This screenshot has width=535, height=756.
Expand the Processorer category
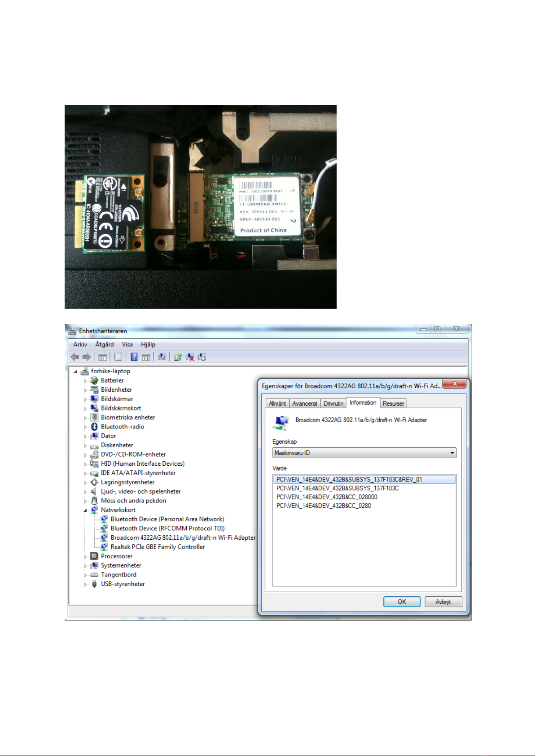point(85,557)
